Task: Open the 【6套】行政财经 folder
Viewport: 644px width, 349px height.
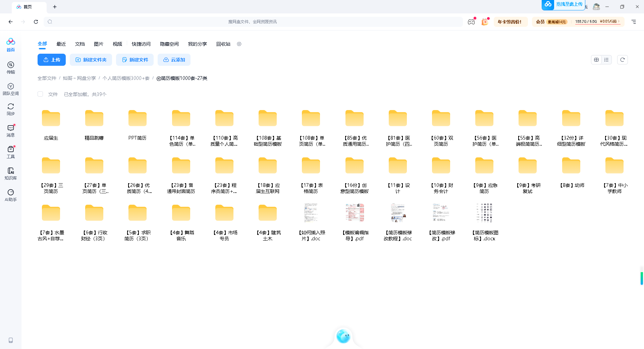Action: pos(94,222)
